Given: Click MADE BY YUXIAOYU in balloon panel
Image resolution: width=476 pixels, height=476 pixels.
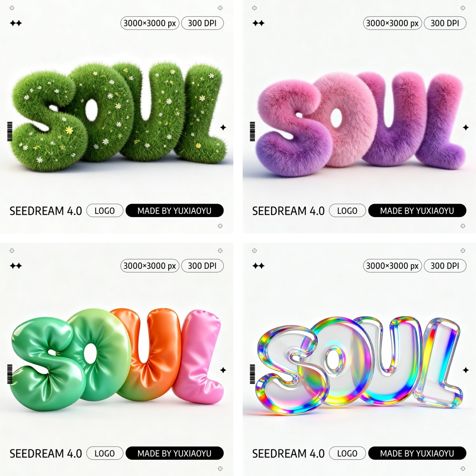Looking at the screenshot, I should (175, 453).
